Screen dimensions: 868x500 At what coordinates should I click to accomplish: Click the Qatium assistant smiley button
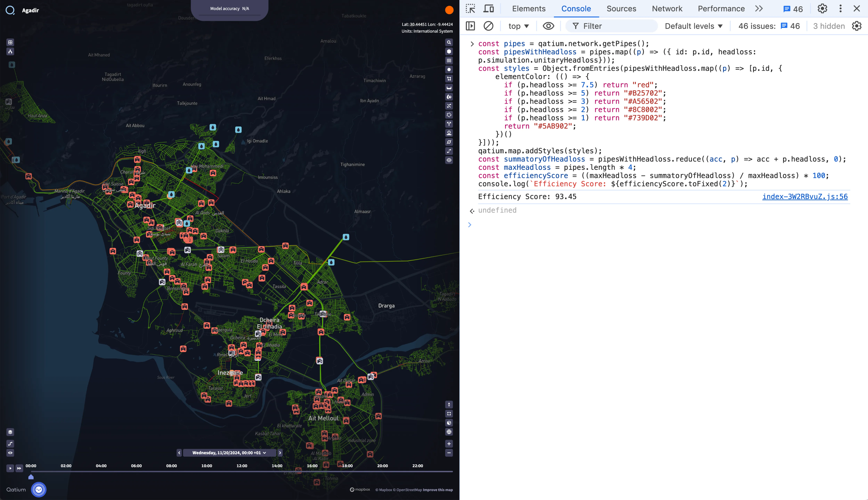[x=39, y=489]
